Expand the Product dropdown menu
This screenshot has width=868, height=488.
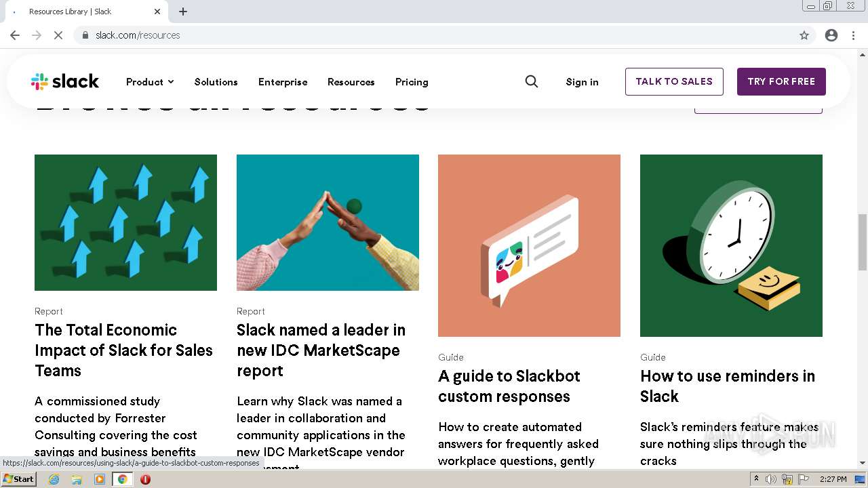(150, 82)
